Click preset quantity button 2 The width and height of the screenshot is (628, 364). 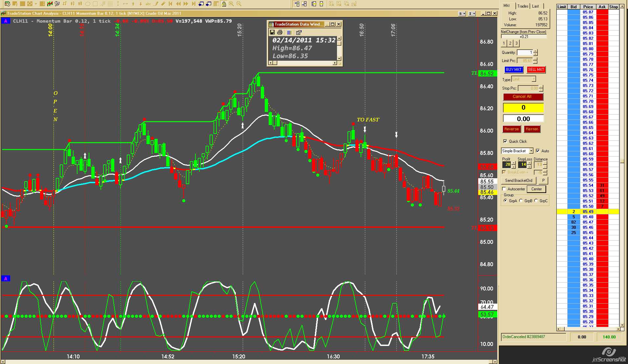(x=510, y=43)
